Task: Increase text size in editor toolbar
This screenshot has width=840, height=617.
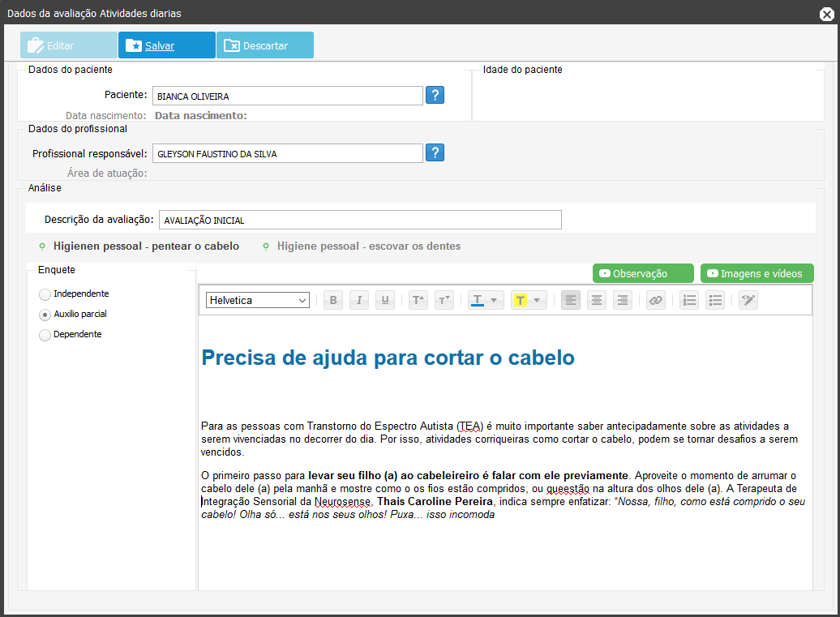Action: click(418, 300)
